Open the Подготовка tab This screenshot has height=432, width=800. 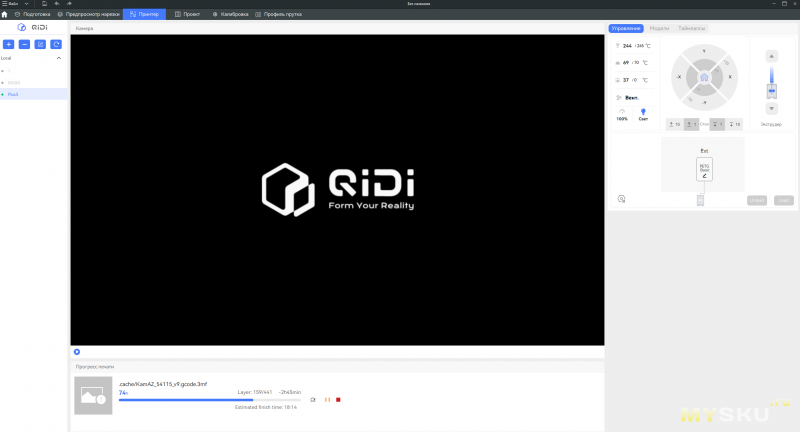[x=33, y=14]
